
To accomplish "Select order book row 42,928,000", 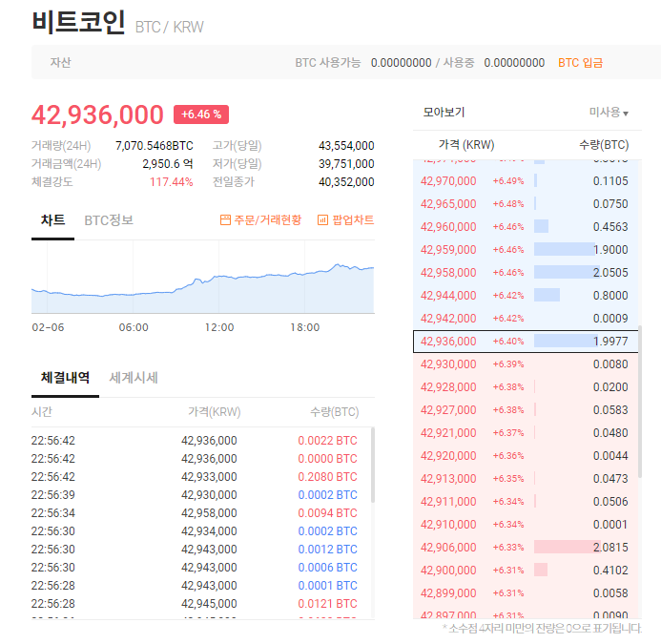I will point(525,387).
